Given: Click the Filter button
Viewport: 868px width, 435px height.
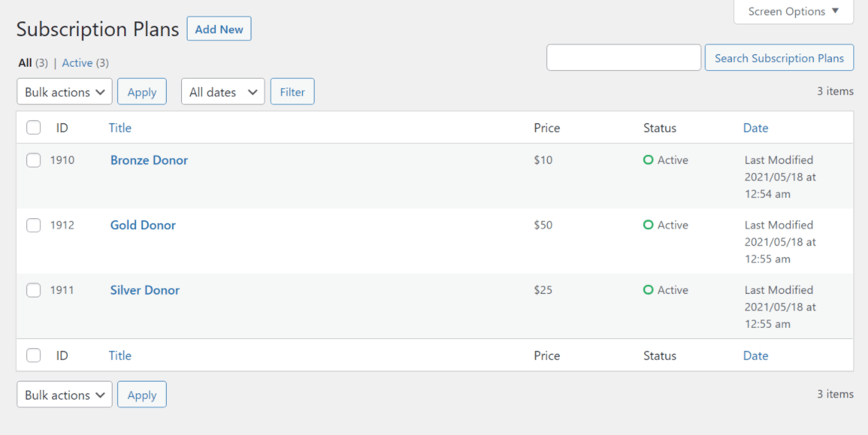Looking at the screenshot, I should click(x=292, y=92).
